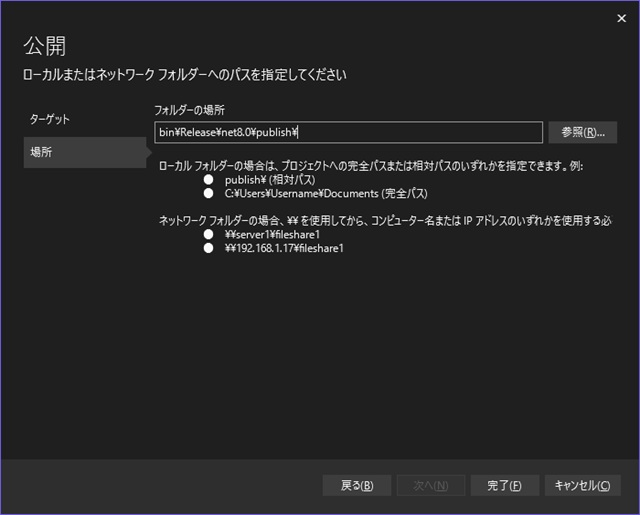Screen dimensions: 640x515
Task: Select the 場所 step in sidebar
Action: coord(85,152)
